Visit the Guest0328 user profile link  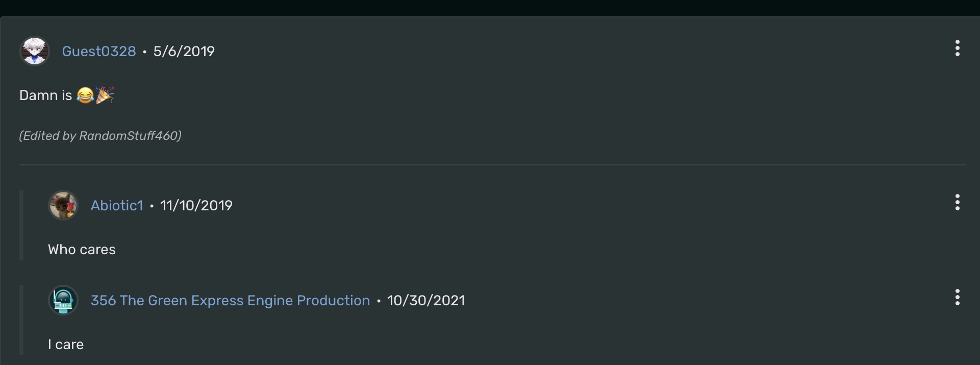point(99,52)
